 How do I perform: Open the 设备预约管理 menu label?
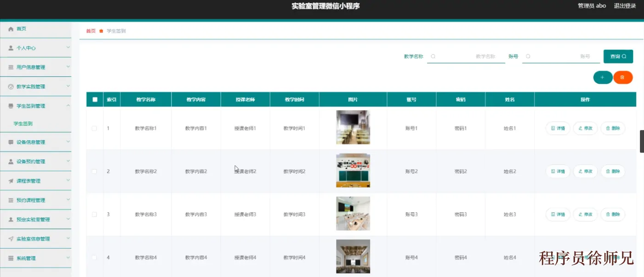31,162
